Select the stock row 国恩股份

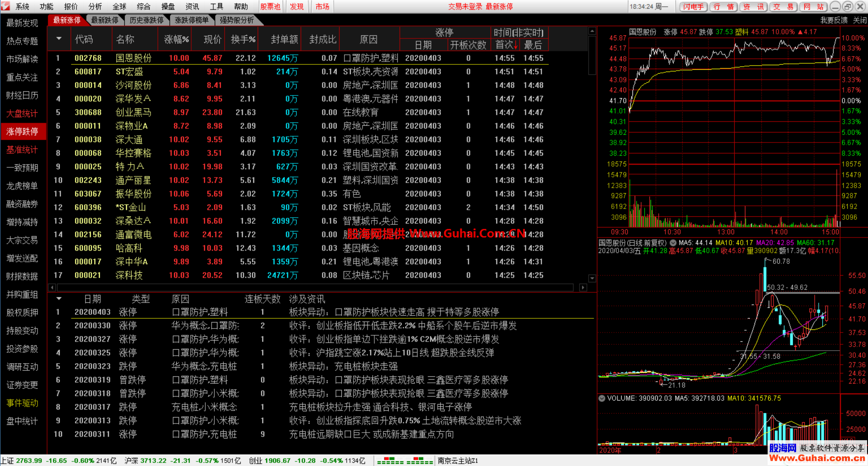click(298, 58)
